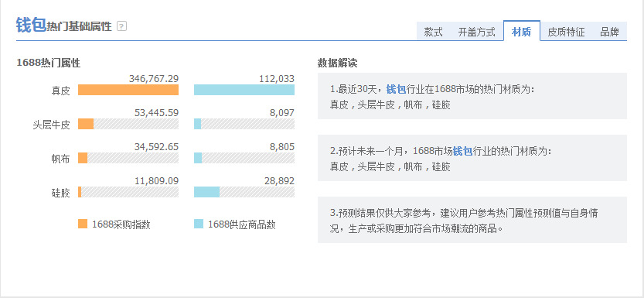Click the large 钱包 title heading

point(31,25)
